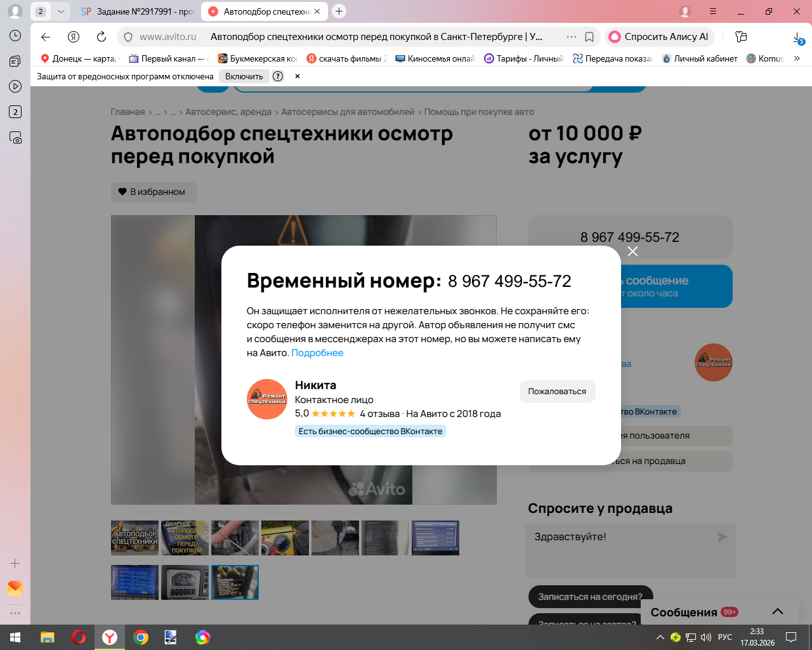This screenshot has width=812, height=650.
Task: Close the Avito tab
Action: pos(317,11)
